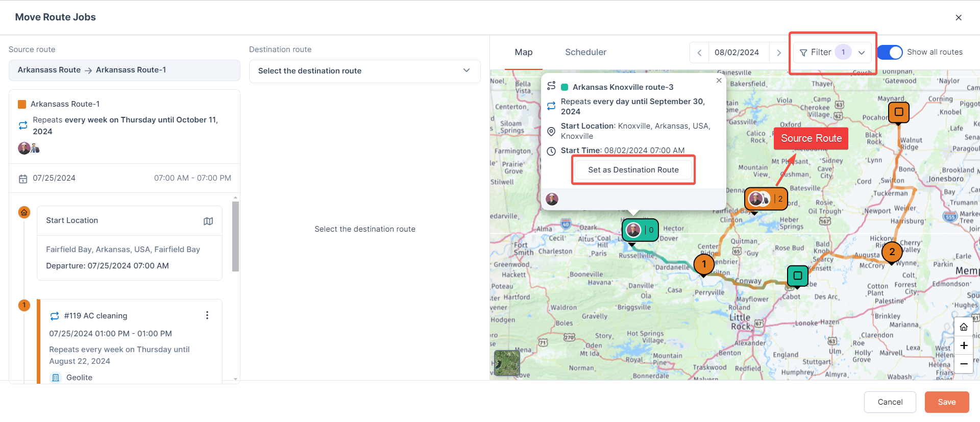This screenshot has height=422, width=980.
Task: Click the job list scrollbar
Action: (235, 236)
